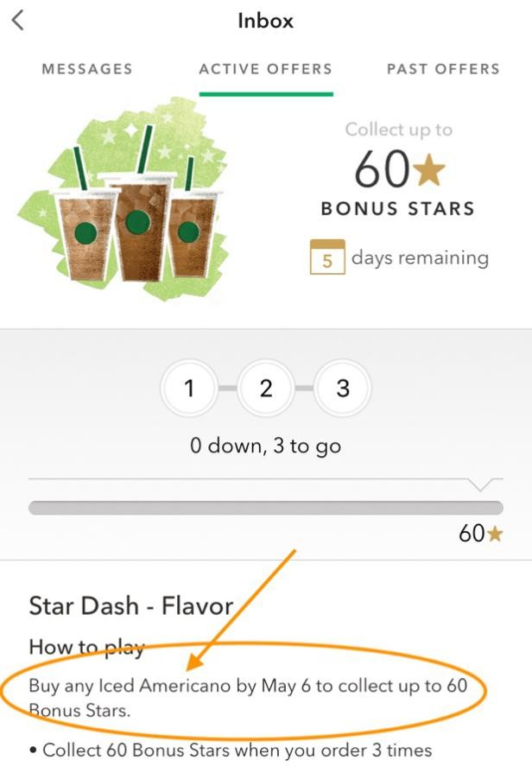Tap the chevron marker above progress bar
The image size is (532, 779).
click(480, 484)
